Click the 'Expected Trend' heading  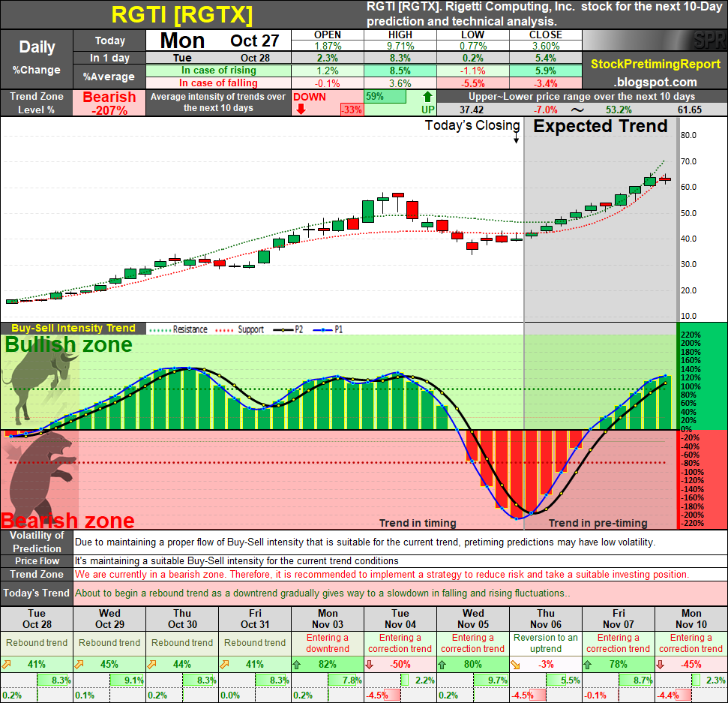pos(601,126)
